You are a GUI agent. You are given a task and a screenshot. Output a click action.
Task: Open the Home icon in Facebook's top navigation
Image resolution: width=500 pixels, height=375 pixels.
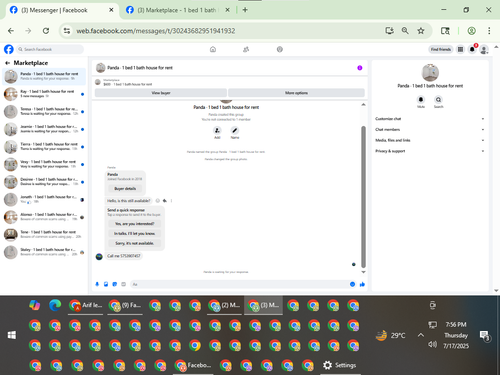click(x=213, y=49)
